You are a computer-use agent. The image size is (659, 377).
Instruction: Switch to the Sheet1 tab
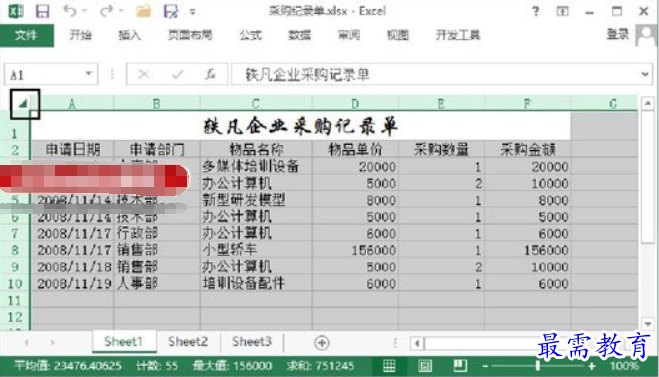point(124,342)
